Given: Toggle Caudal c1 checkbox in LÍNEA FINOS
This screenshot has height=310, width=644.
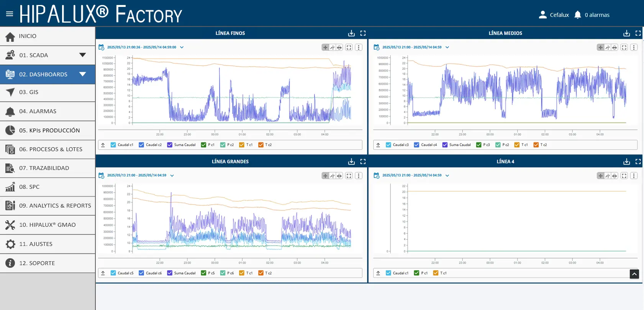Looking at the screenshot, I should [x=113, y=145].
